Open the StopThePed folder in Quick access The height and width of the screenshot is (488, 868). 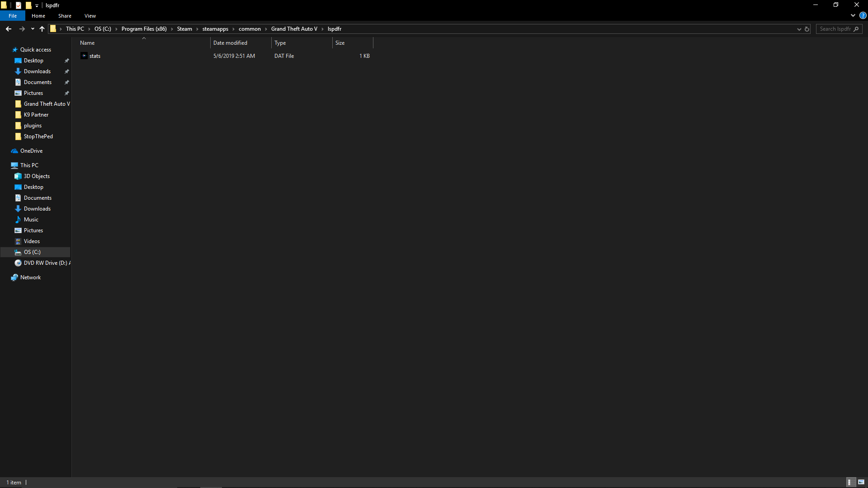(x=38, y=136)
